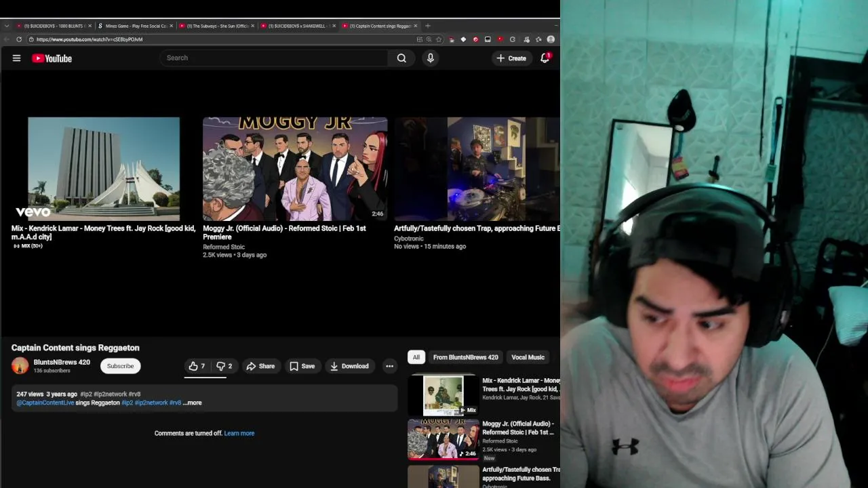
Task: Dislike the video with thumbs down
Action: point(224,366)
